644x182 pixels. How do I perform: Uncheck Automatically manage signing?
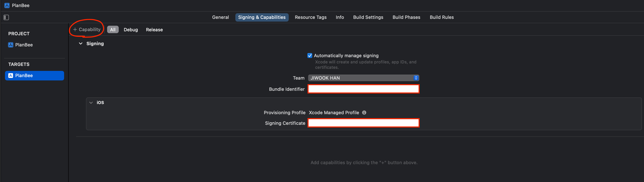[x=310, y=55]
